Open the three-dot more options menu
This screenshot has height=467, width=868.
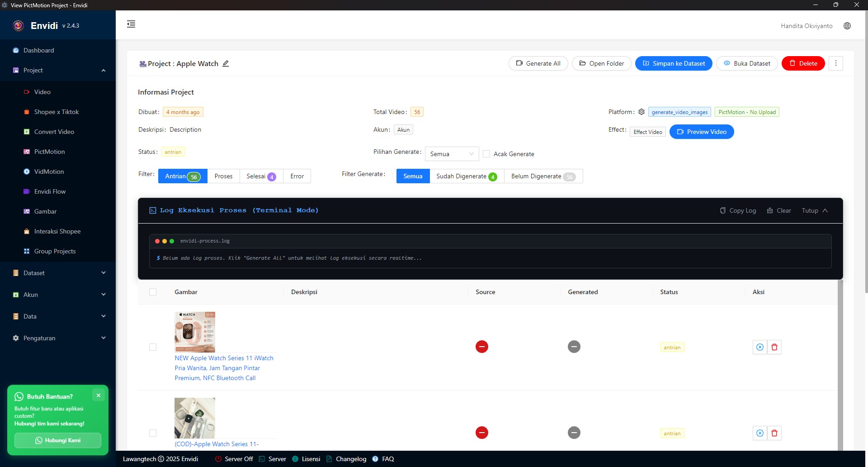[835, 63]
